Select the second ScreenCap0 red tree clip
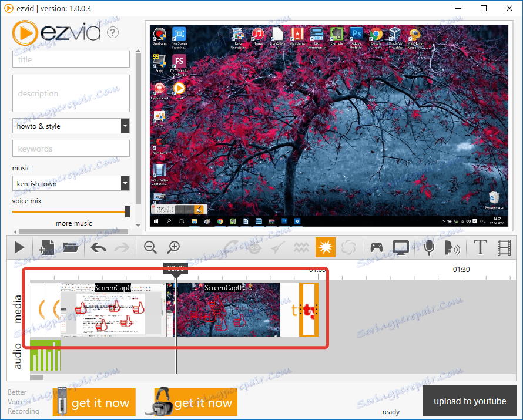This screenshot has width=523, height=420. click(x=229, y=310)
